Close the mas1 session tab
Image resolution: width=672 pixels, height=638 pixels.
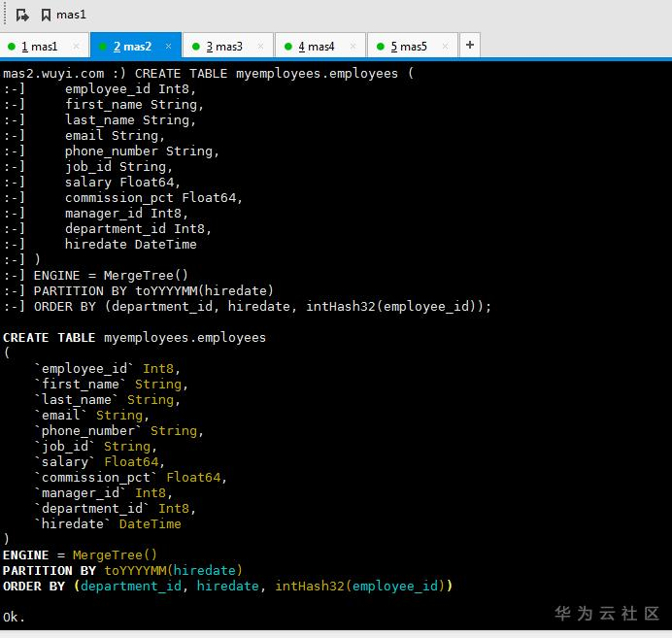coord(77,46)
